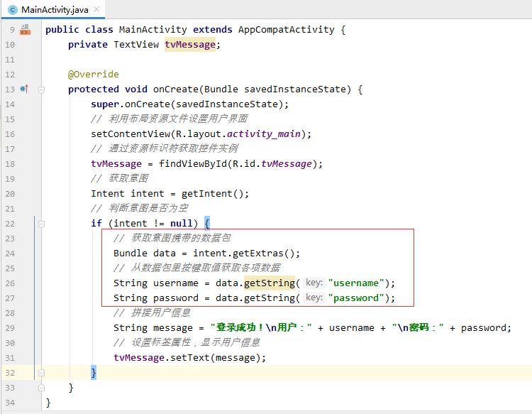The width and height of the screenshot is (532, 414).
Task: Click the @Override annotation
Action: point(94,75)
